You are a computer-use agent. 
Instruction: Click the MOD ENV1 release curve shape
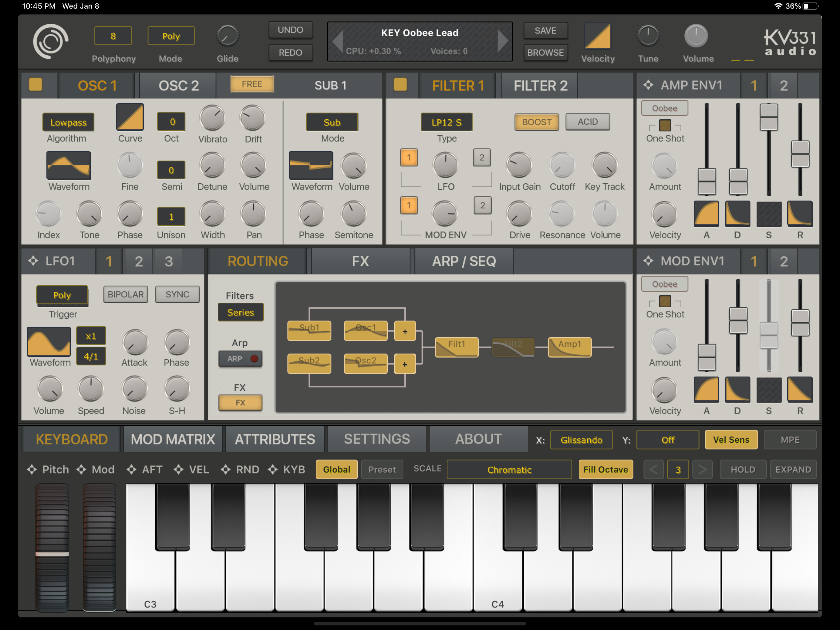coord(799,389)
